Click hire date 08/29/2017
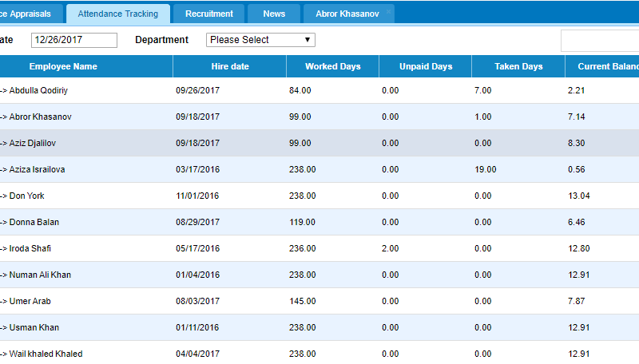The height and width of the screenshot is (364, 639). tap(197, 222)
